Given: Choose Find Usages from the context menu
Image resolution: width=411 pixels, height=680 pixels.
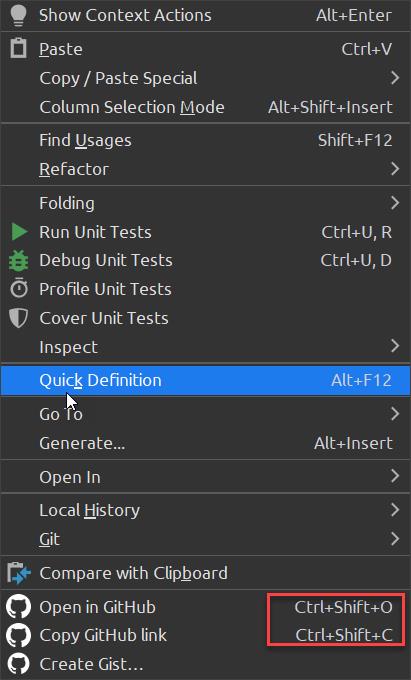Looking at the screenshot, I should pos(206,140).
